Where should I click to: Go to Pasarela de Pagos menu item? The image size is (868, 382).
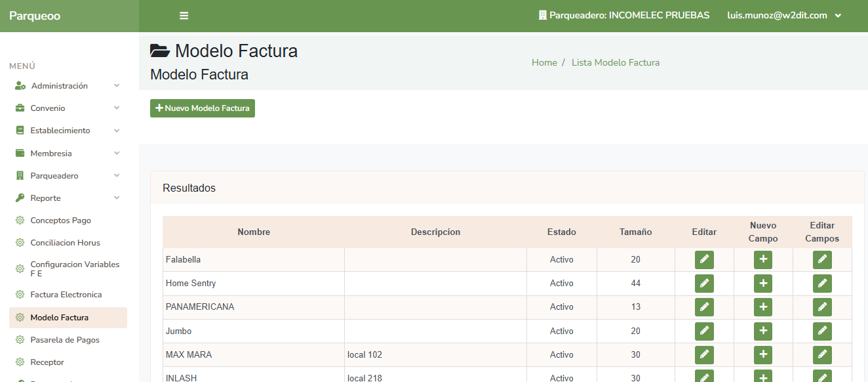65,340
